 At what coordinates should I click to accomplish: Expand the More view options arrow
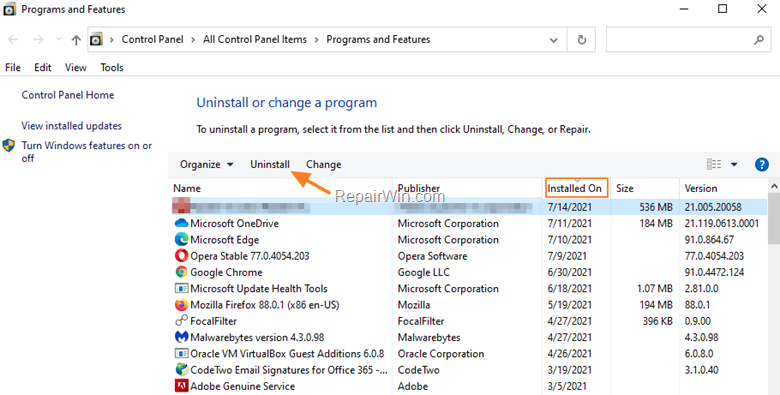click(x=734, y=165)
